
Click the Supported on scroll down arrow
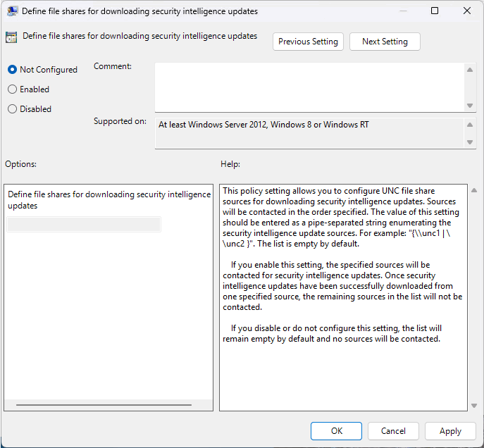[x=470, y=142]
